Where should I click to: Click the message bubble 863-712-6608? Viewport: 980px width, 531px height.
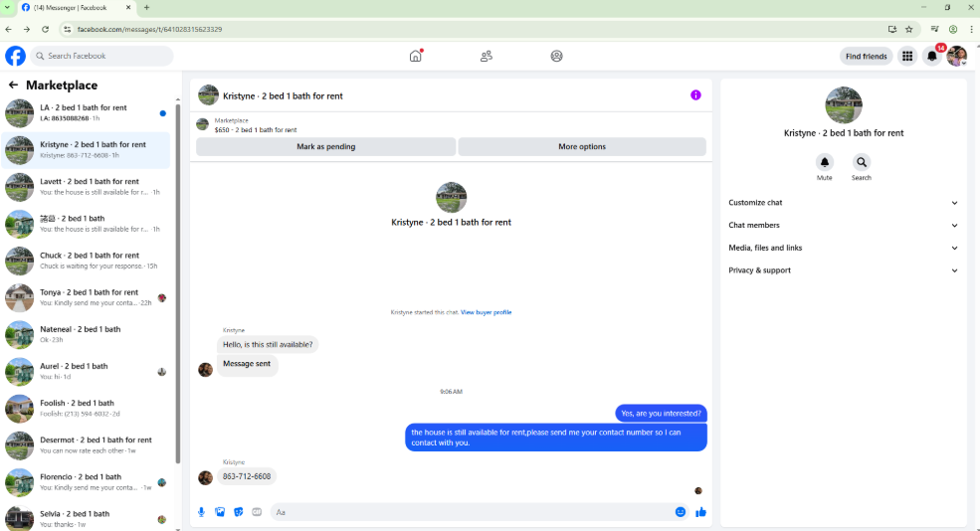click(x=247, y=476)
